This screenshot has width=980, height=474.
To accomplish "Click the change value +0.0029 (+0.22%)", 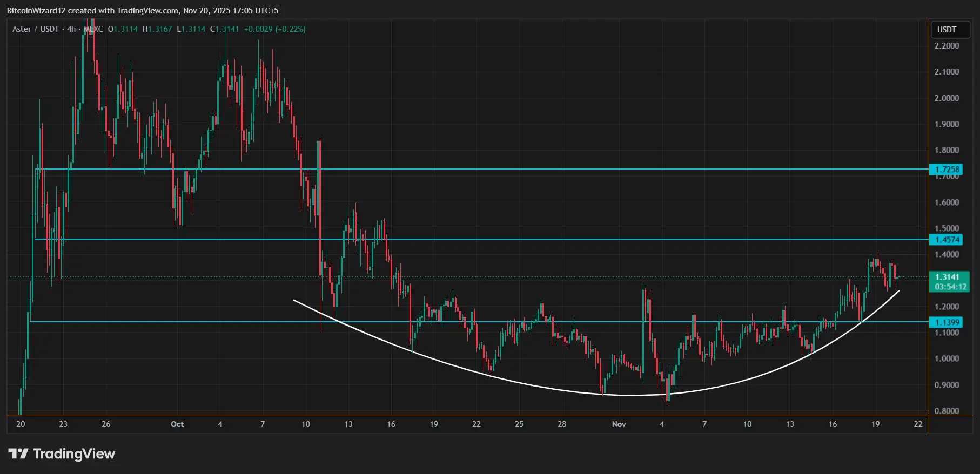I will pos(274,29).
